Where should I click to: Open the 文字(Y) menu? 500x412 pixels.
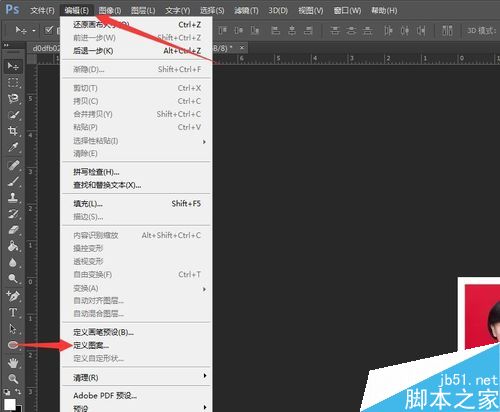pos(178,11)
